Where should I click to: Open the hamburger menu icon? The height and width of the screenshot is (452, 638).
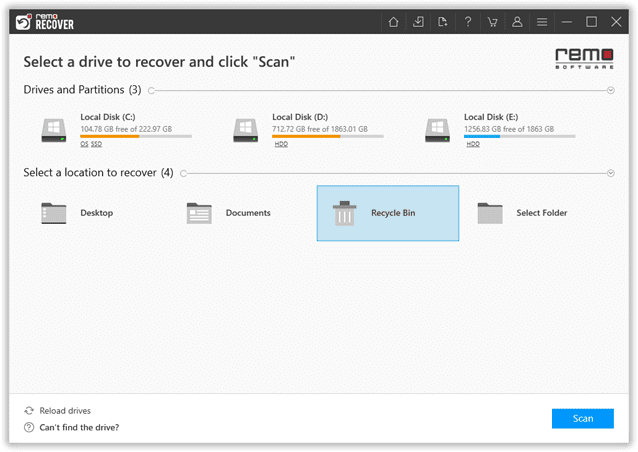(542, 22)
